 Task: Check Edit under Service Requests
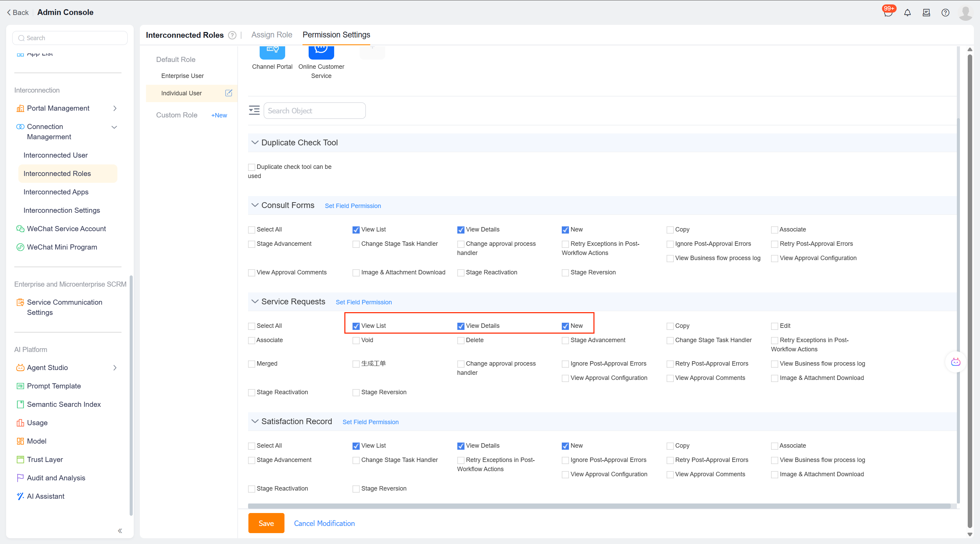(774, 326)
